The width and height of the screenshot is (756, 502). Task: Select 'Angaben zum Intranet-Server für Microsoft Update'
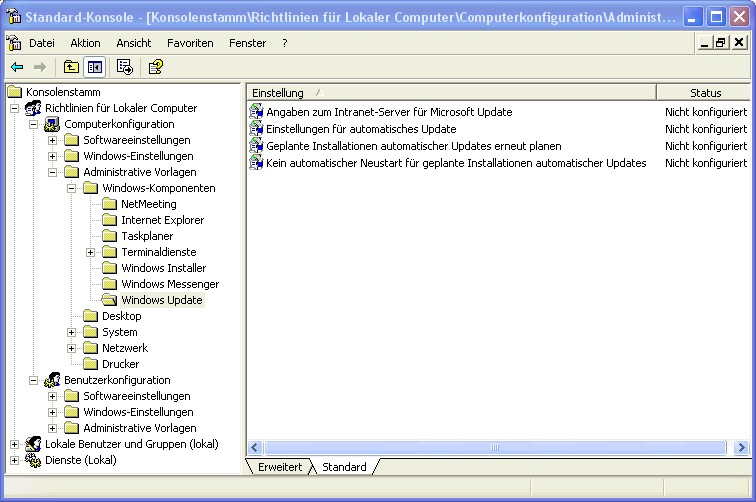(389, 112)
